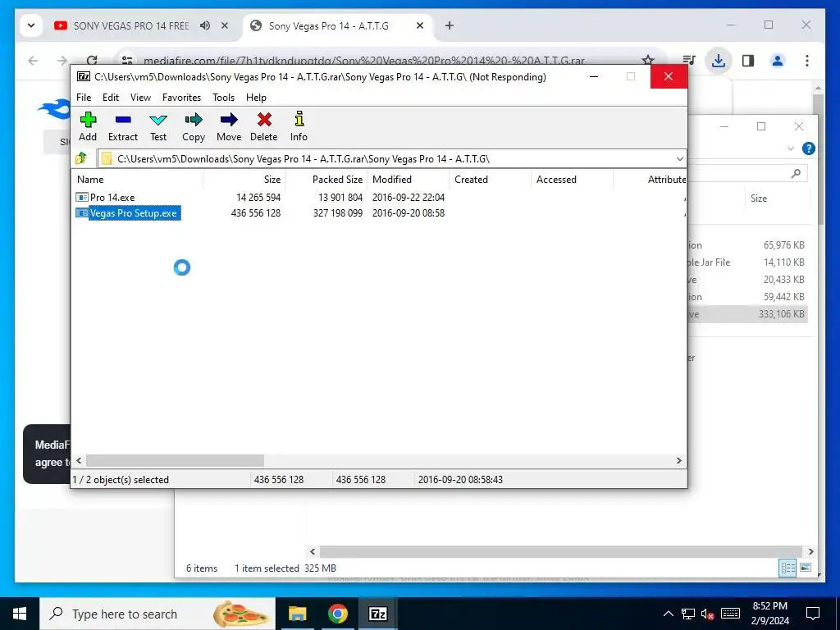
Task: Open the Chrome tab search dropdown
Action: point(31,25)
